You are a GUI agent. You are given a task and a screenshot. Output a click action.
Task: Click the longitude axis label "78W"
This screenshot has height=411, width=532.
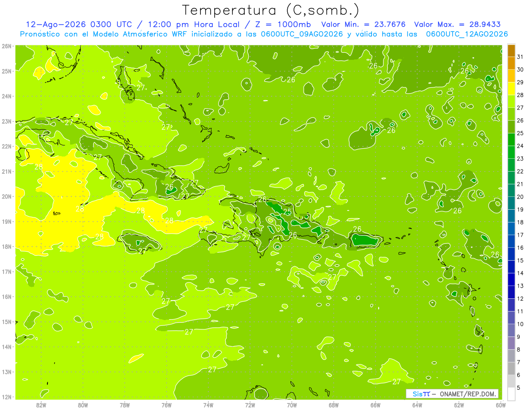point(125,405)
